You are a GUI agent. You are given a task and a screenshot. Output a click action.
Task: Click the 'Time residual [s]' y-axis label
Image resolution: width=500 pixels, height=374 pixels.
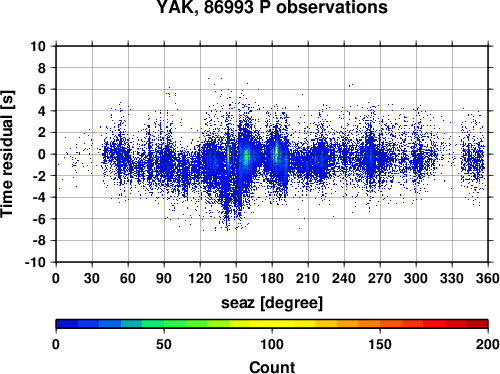(x=7, y=154)
